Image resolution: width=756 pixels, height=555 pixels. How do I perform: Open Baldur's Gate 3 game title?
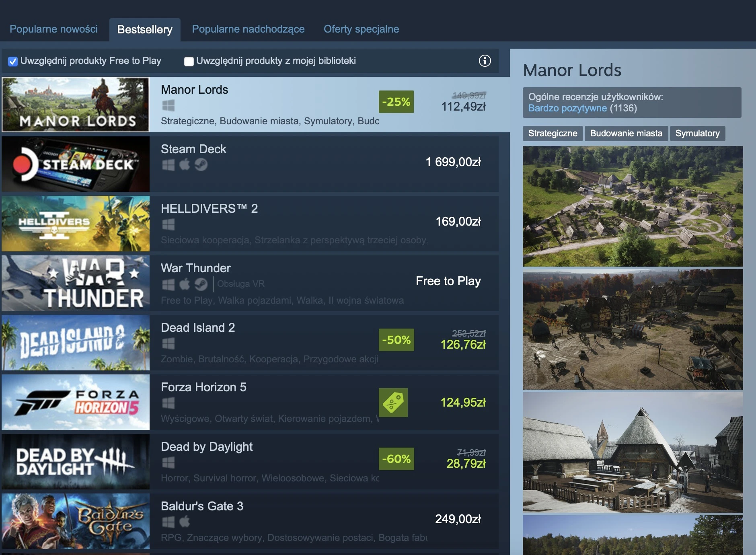[202, 506]
